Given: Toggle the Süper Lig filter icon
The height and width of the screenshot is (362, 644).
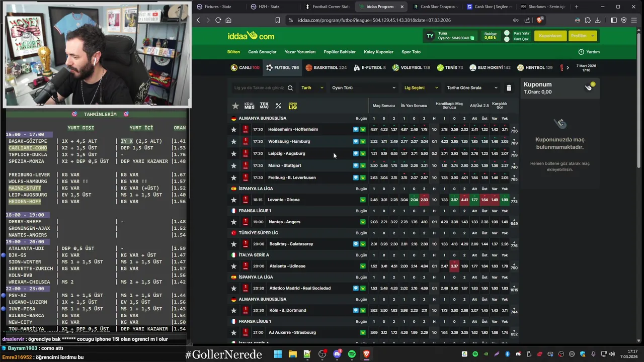Looking at the screenshot, I should [x=293, y=106].
